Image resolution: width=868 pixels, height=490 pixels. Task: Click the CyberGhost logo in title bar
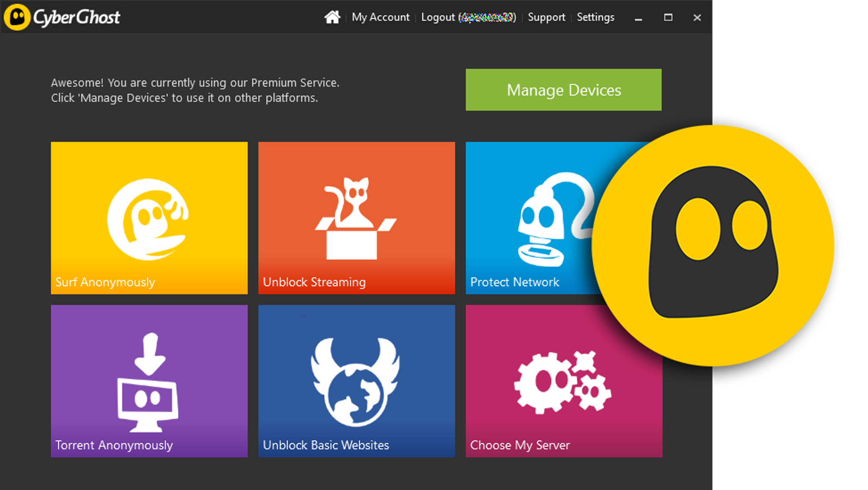tap(62, 17)
